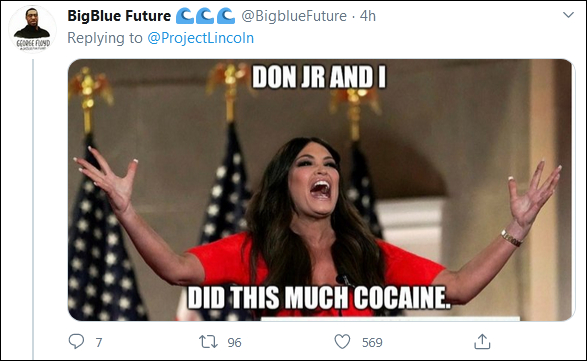Open the BigBlue Future profile avatar
This screenshot has width=587, height=361.
pos(33,29)
